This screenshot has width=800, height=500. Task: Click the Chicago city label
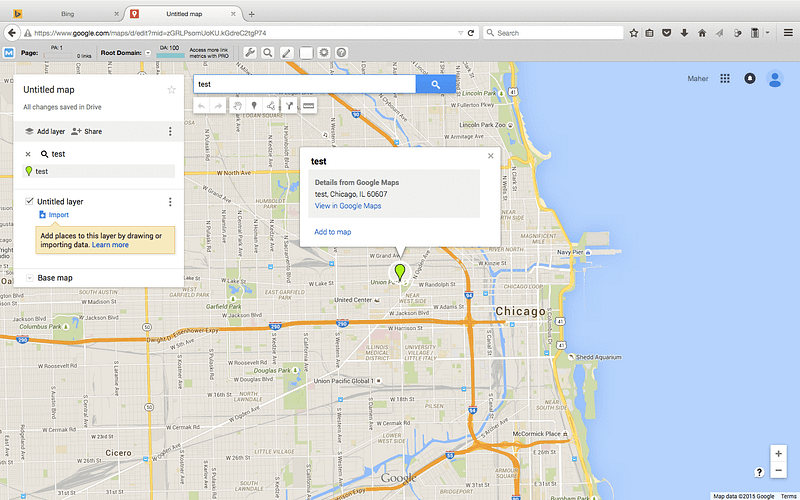coord(520,311)
